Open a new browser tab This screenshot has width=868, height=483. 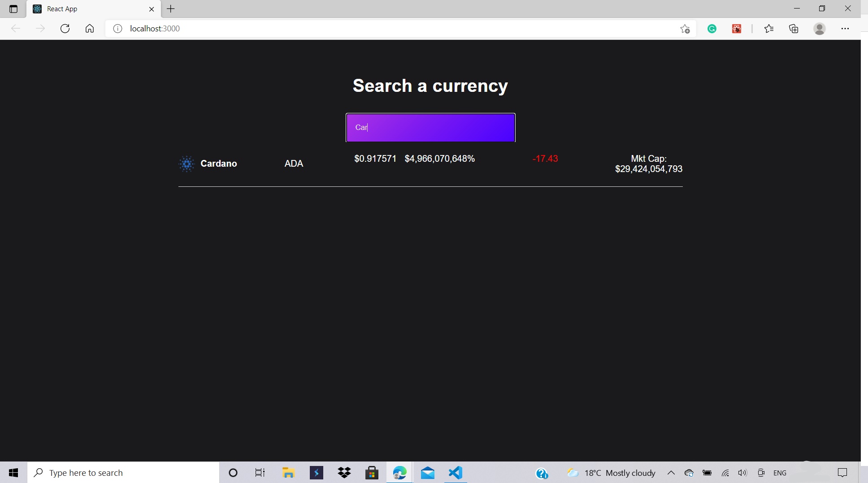pos(170,9)
